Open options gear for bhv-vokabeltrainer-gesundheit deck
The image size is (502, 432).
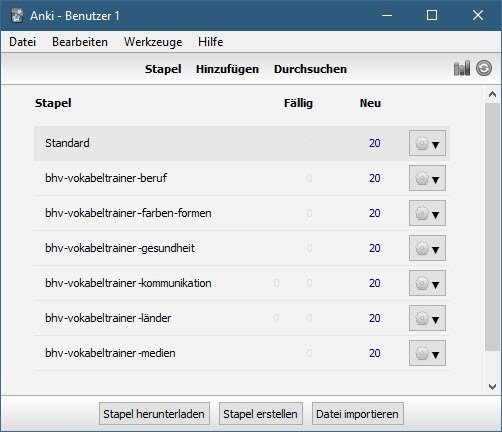pos(427,248)
